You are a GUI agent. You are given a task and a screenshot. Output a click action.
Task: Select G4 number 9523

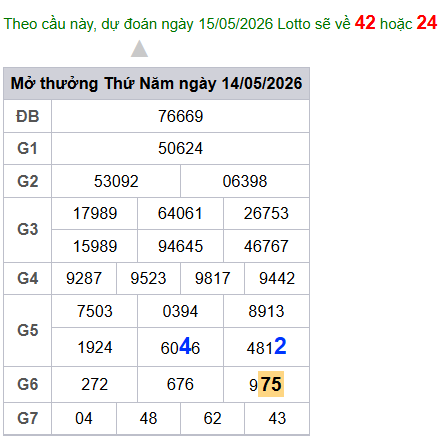pos(148,278)
